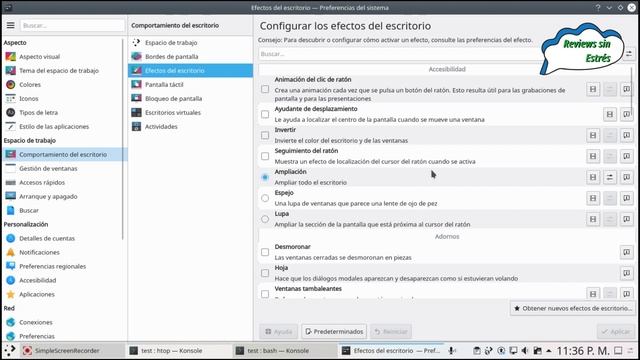Show info about Invertir effect
The image size is (640, 360).
click(627, 135)
